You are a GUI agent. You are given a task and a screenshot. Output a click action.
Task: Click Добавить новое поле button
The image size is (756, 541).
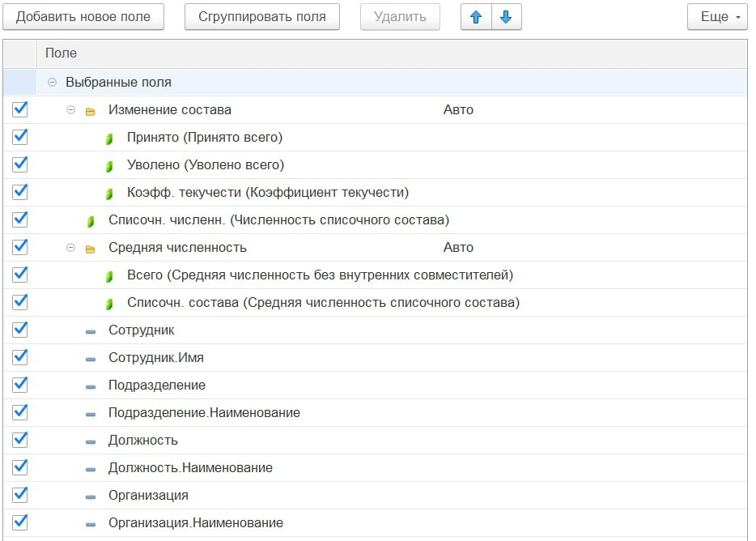click(x=83, y=17)
